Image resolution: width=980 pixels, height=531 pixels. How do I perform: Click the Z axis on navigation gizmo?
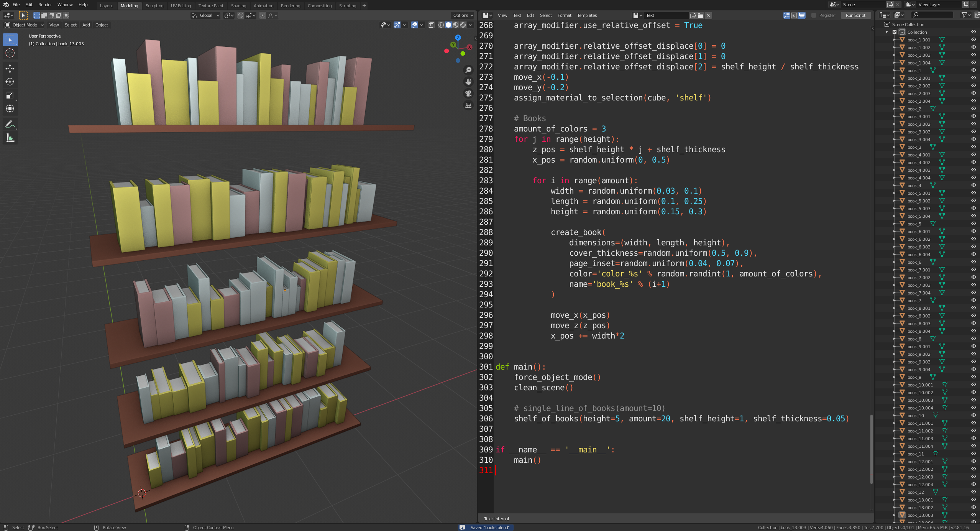tap(458, 38)
